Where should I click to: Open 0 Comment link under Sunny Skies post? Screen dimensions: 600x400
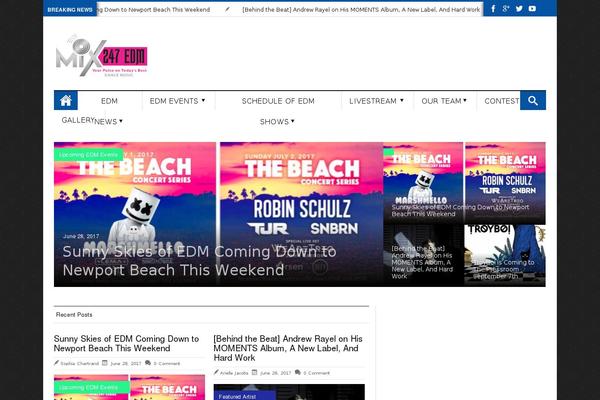pos(167,363)
